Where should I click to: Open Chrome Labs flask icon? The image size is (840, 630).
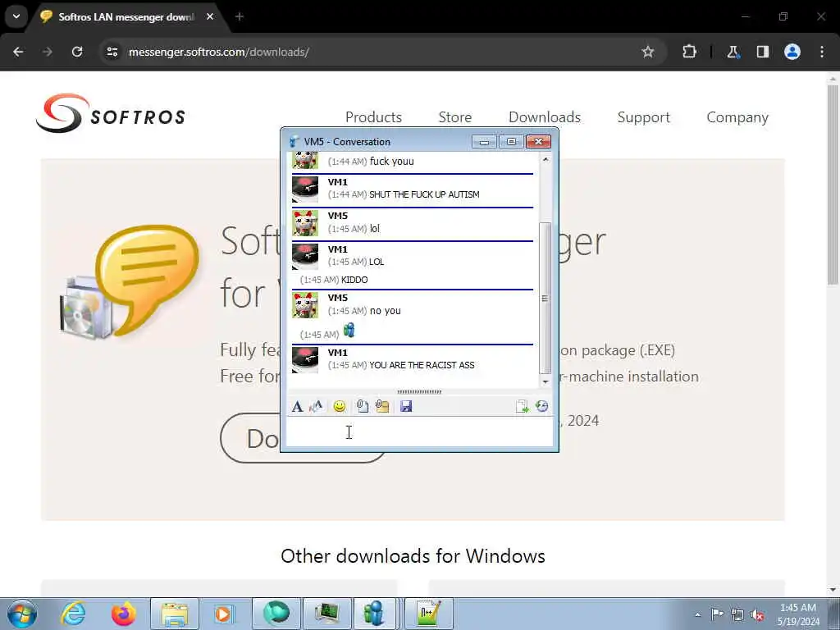pyautogui.click(x=733, y=52)
